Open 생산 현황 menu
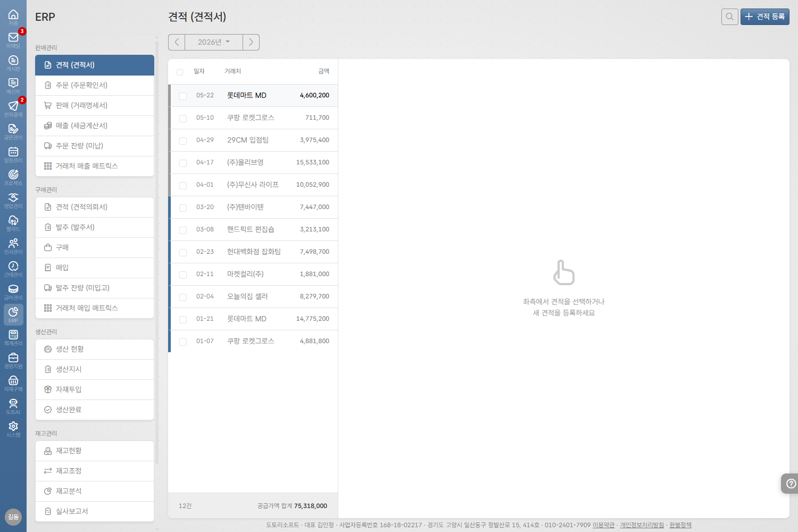The width and height of the screenshot is (798, 532). pos(95,349)
